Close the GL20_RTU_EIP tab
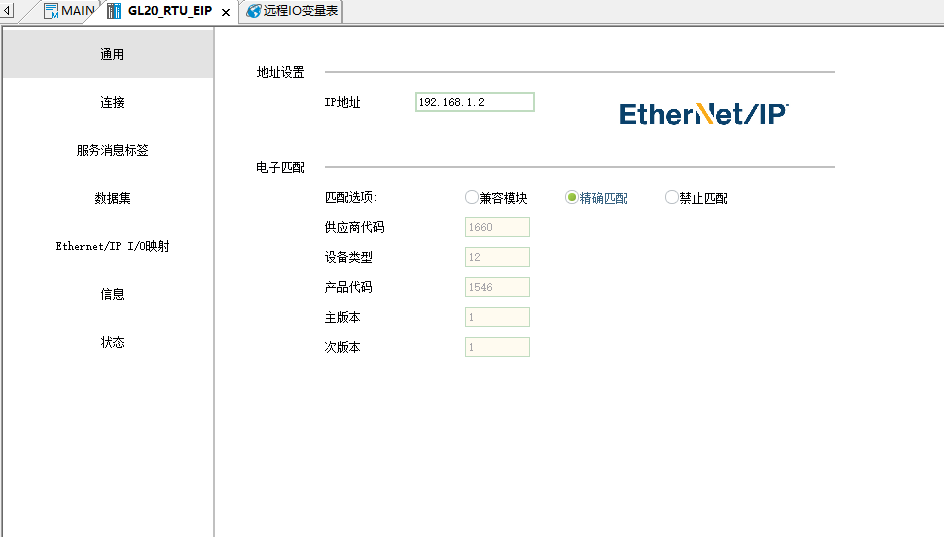Viewport: 944px width, 537px height. tap(226, 12)
